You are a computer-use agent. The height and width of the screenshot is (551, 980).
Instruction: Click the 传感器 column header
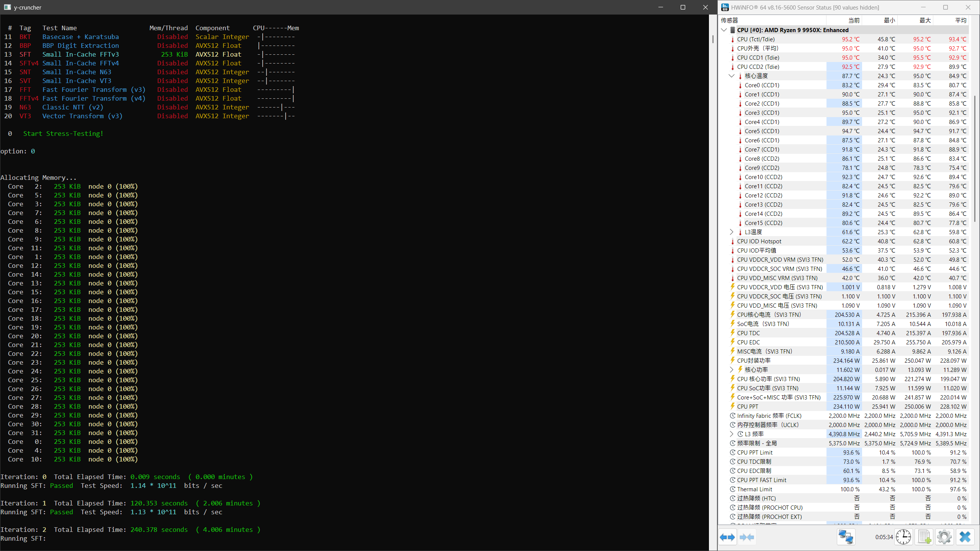pos(729,20)
